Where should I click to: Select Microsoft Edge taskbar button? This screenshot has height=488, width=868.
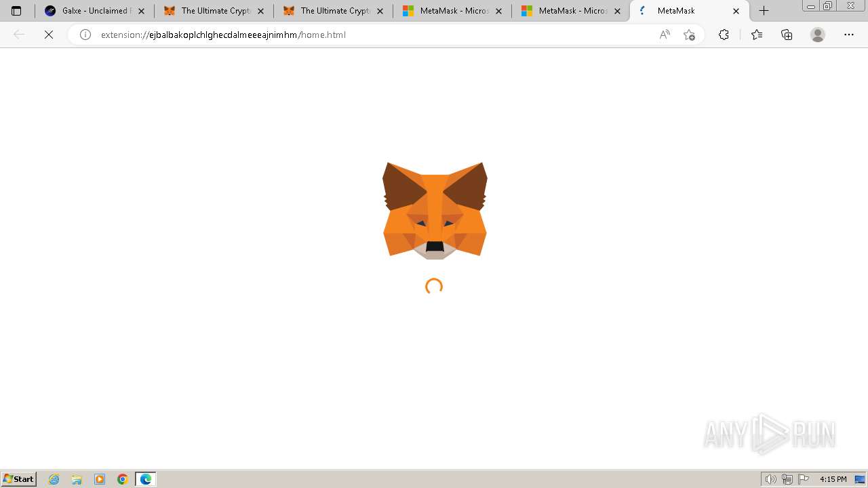coord(146,479)
